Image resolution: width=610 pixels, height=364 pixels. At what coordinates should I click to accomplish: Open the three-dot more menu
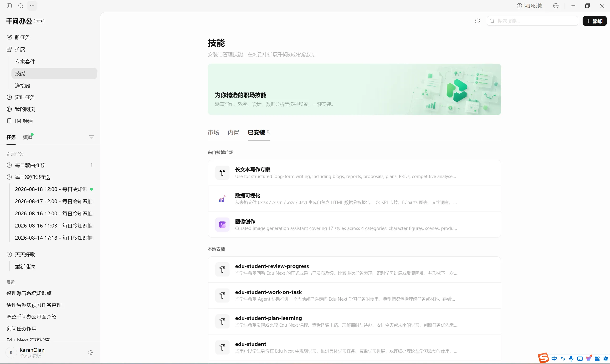(x=32, y=6)
